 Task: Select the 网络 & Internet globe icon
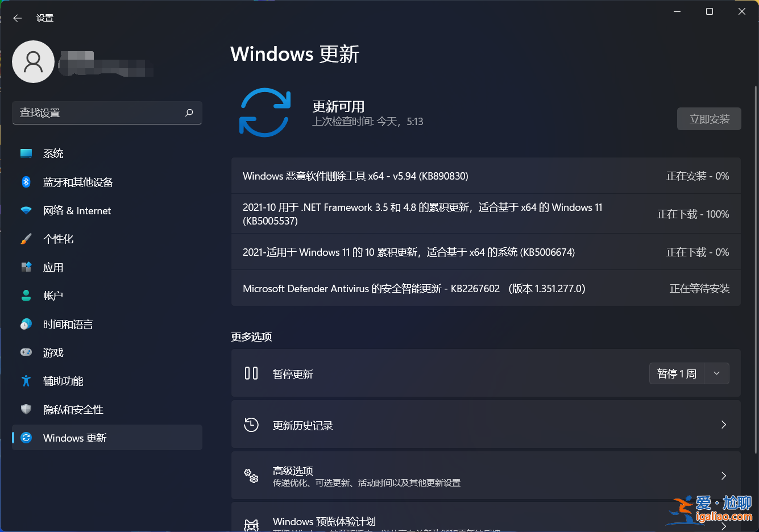[26, 210]
